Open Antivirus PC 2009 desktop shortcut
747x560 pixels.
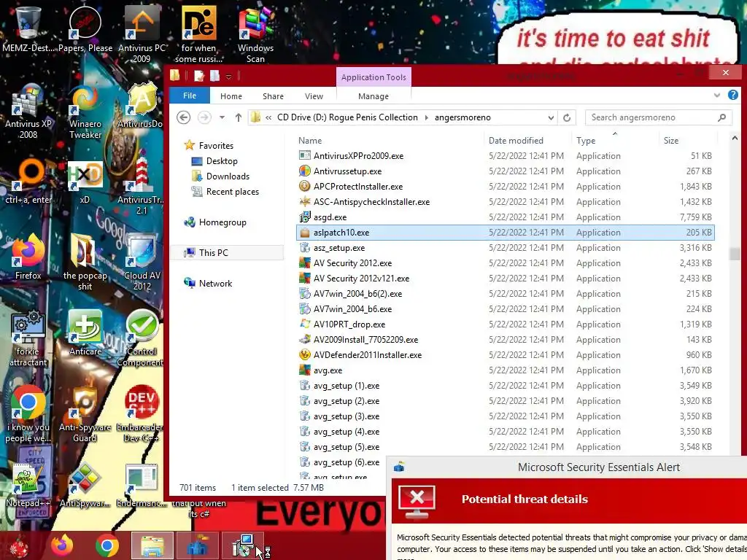point(142,34)
